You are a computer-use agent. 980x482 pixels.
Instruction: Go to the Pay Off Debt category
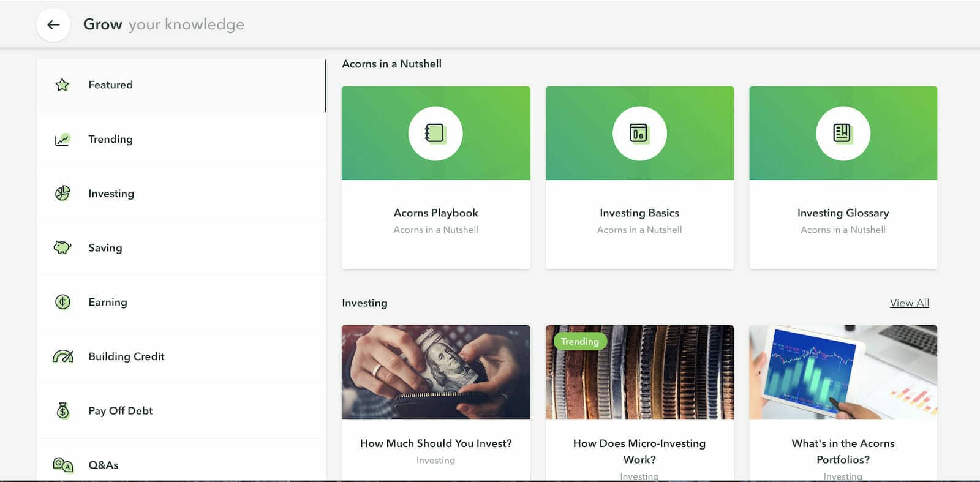[181, 411]
